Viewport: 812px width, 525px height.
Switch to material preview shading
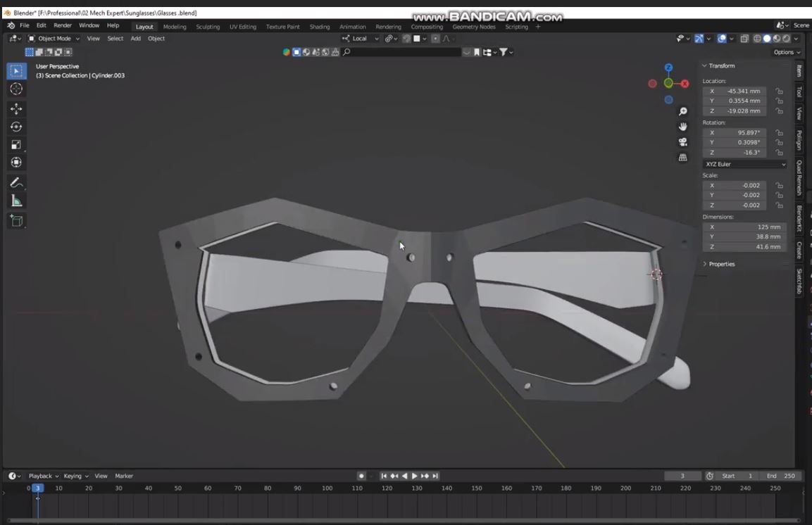click(777, 39)
